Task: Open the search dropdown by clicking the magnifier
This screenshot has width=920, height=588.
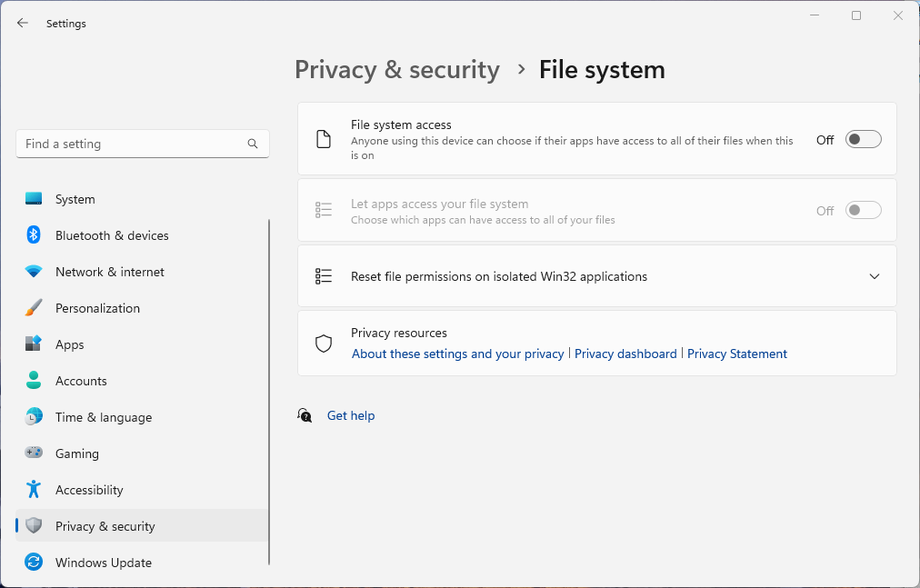Action: click(x=252, y=144)
